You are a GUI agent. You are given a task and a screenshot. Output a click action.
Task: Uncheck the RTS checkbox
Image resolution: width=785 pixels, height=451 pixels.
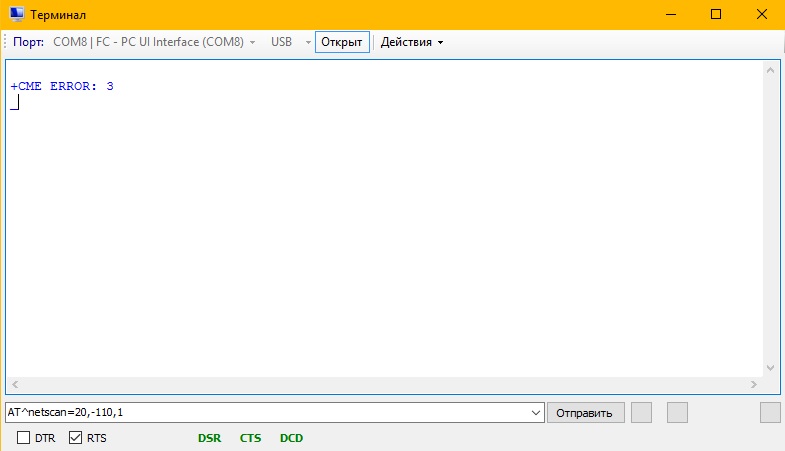(x=75, y=437)
